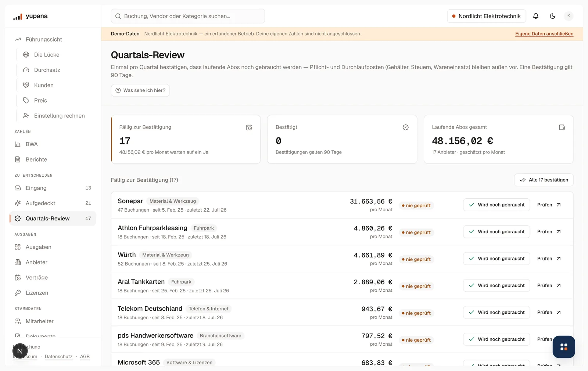Screen dimensions: 588x371
Task: Click the AGB footer link
Action: tap(85, 357)
